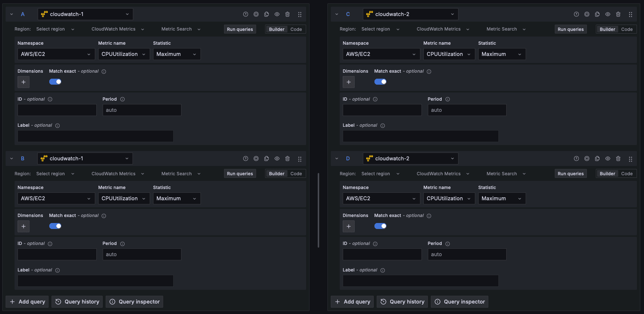This screenshot has width=644, height=314.
Task: Click the vertical scrollbar between panels
Action: 318,210
